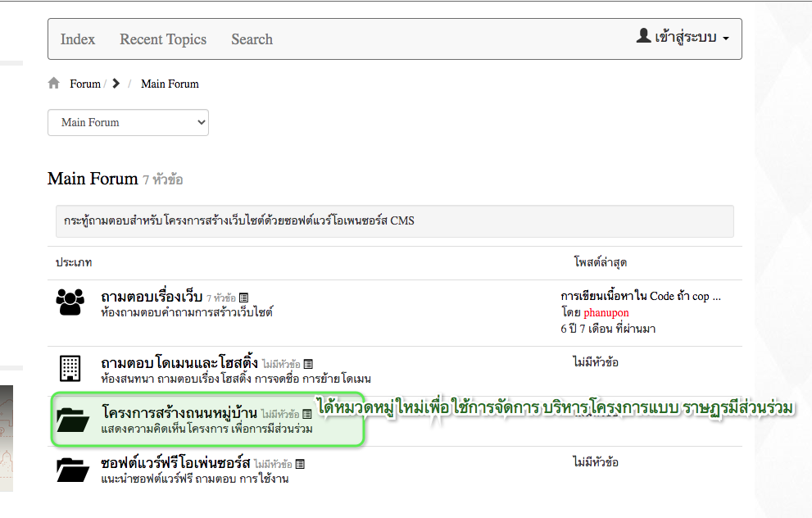Open the โครงการสร้างถนนหมู่บ้าน category
This screenshot has height=518, width=812.
[x=179, y=412]
